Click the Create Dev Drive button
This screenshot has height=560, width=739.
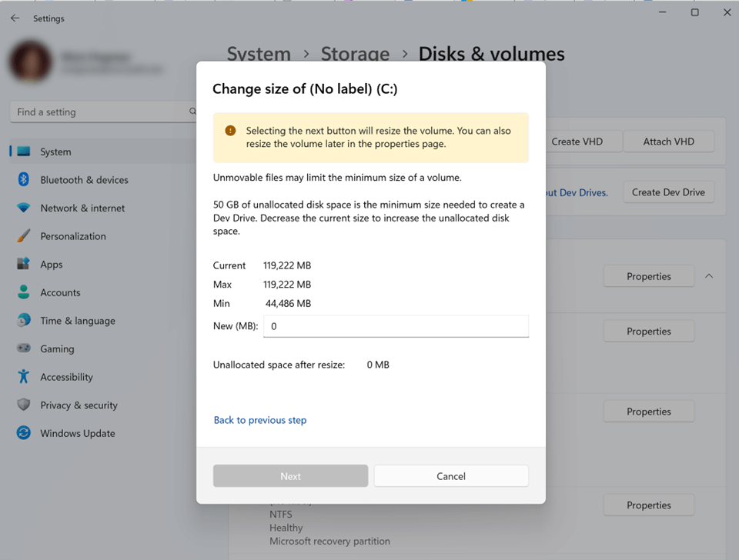[x=667, y=192]
